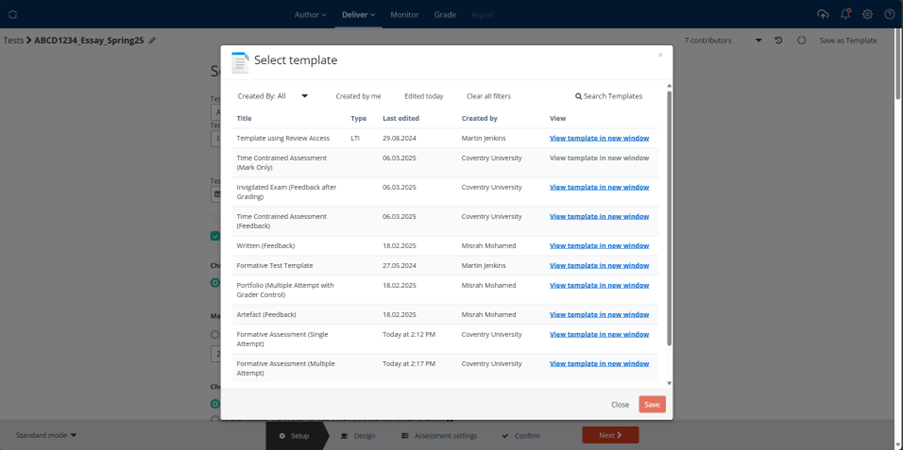Open the settings gear icon
The image size is (903, 450).
click(867, 14)
